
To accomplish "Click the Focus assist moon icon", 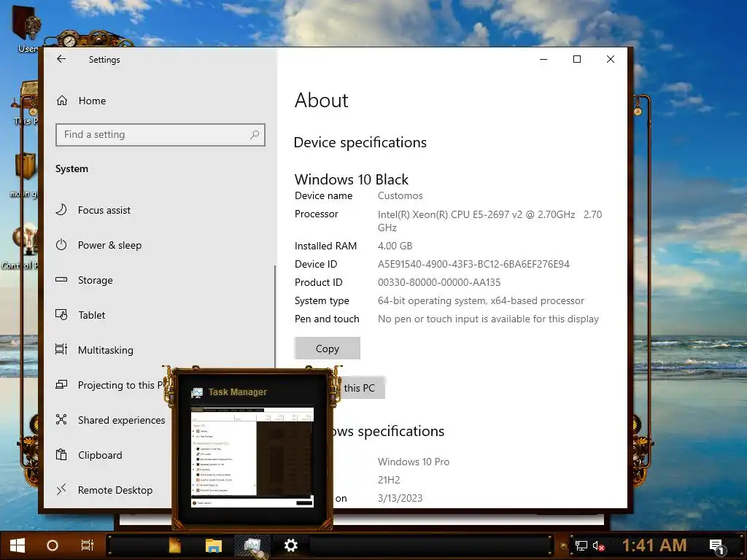I will coord(61,209).
